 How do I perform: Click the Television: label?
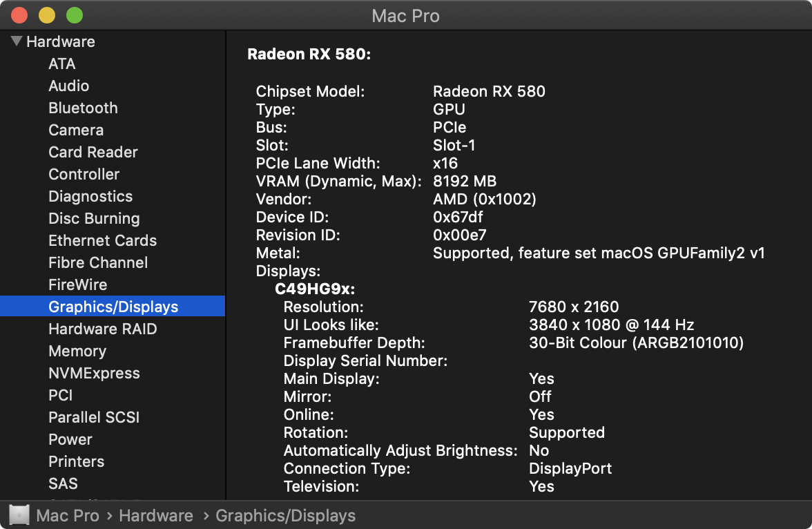point(321,486)
